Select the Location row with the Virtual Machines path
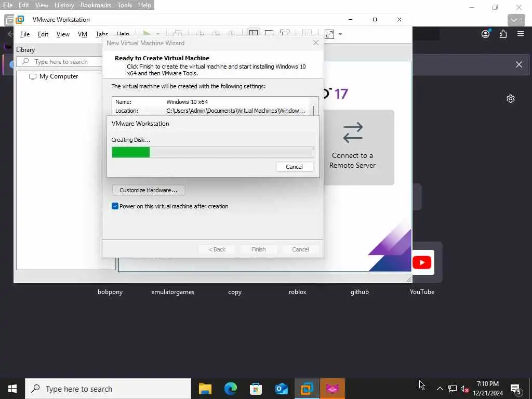Screen dimensions: 532x399 [x=210, y=111]
